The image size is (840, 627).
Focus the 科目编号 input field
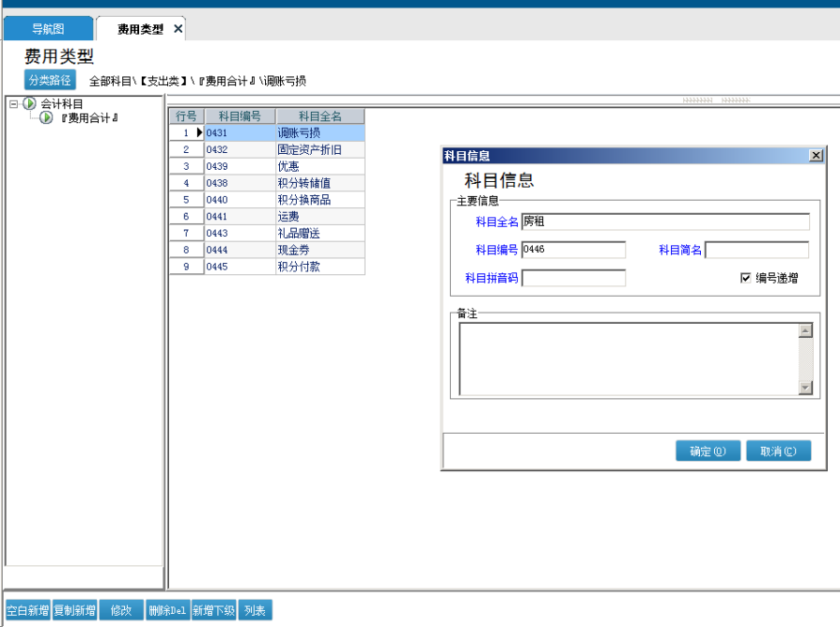[x=574, y=249]
